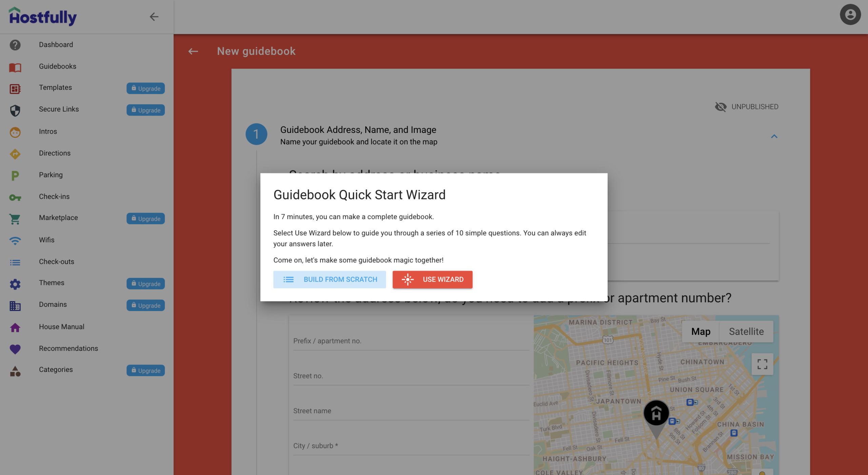868x475 pixels.
Task: Open the Dashboard menu item
Action: (56, 44)
